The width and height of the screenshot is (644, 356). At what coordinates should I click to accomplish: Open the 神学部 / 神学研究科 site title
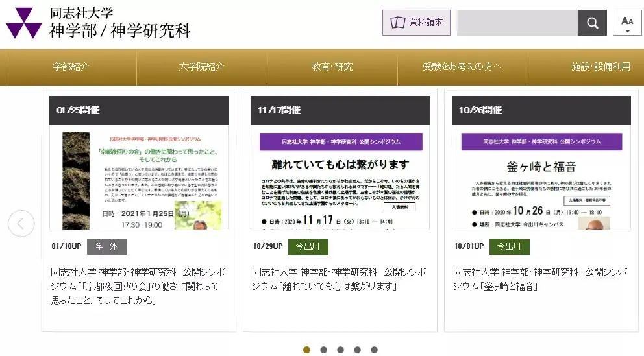click(120, 30)
